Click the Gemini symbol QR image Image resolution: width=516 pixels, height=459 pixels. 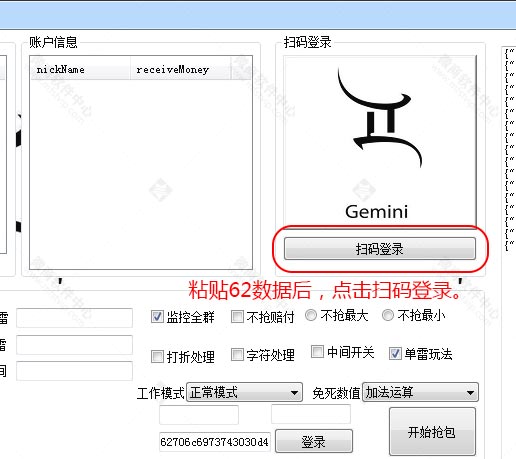[x=380, y=141]
